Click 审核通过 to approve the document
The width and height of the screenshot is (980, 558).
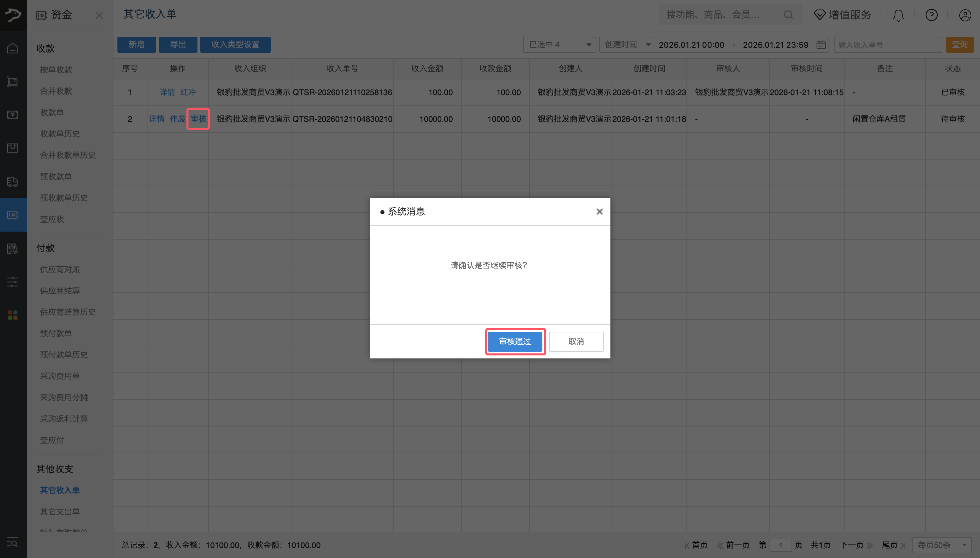[x=515, y=341]
